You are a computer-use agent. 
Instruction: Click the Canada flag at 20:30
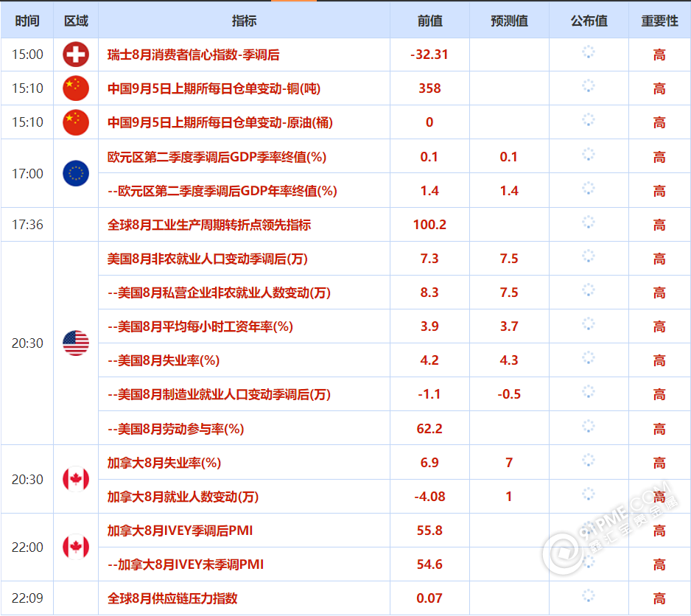76,479
